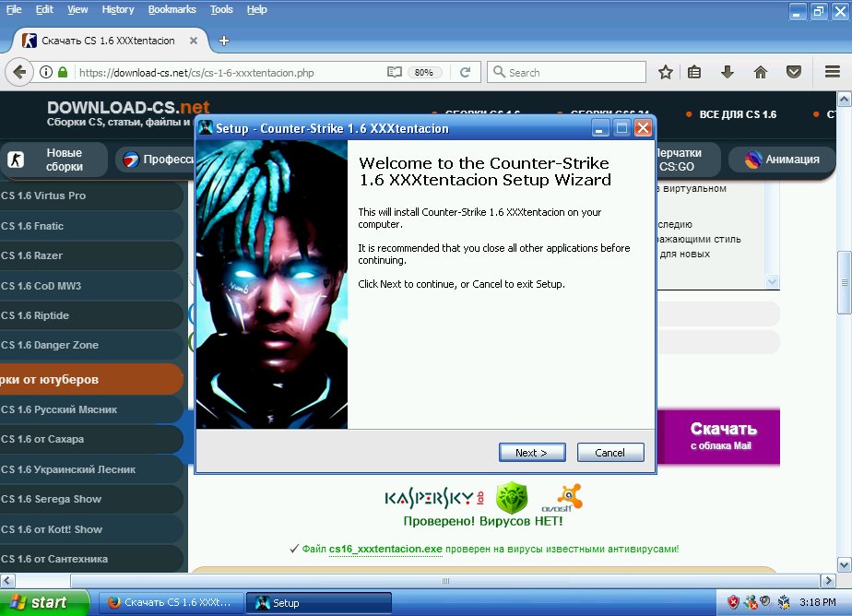Open CS 1.6 Русский Мясник sidebar link
852x616 pixels.
pyautogui.click(x=91, y=409)
